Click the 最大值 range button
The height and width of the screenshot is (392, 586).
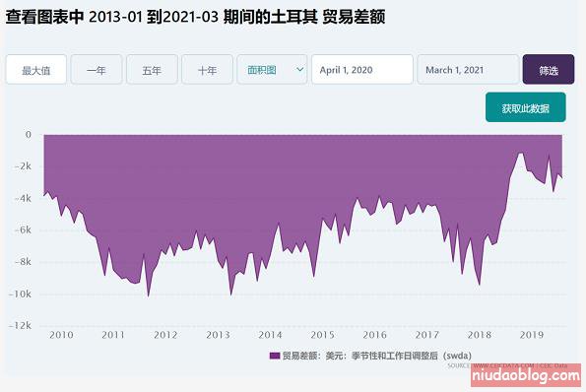[x=35, y=70]
